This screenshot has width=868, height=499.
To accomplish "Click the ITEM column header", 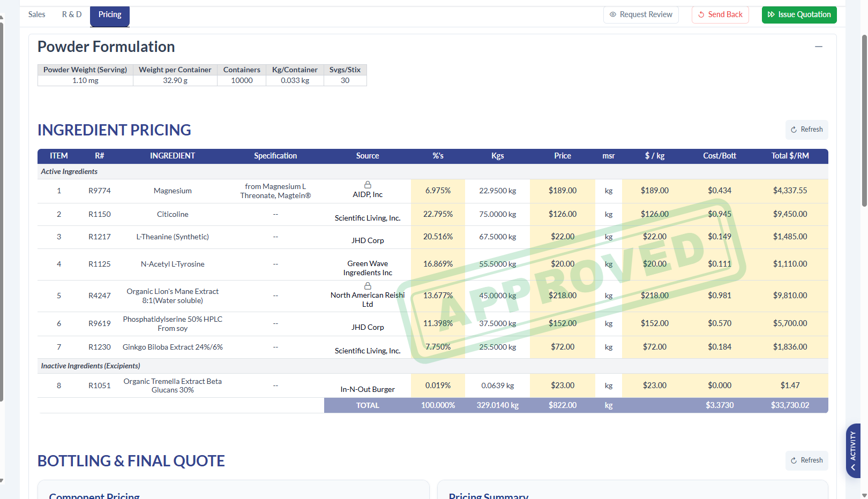I will [59, 156].
